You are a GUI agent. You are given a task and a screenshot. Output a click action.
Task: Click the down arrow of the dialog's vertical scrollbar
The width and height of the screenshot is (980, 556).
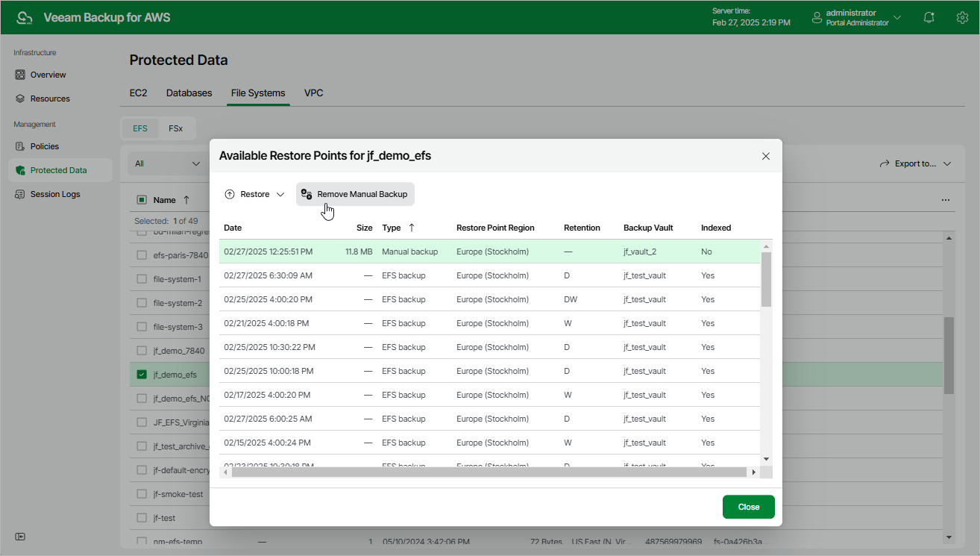(766, 458)
